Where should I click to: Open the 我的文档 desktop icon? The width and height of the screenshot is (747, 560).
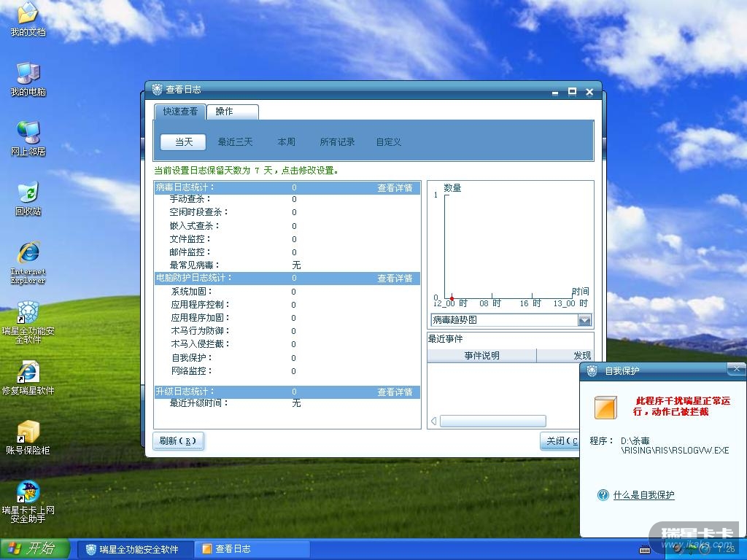click(x=28, y=19)
